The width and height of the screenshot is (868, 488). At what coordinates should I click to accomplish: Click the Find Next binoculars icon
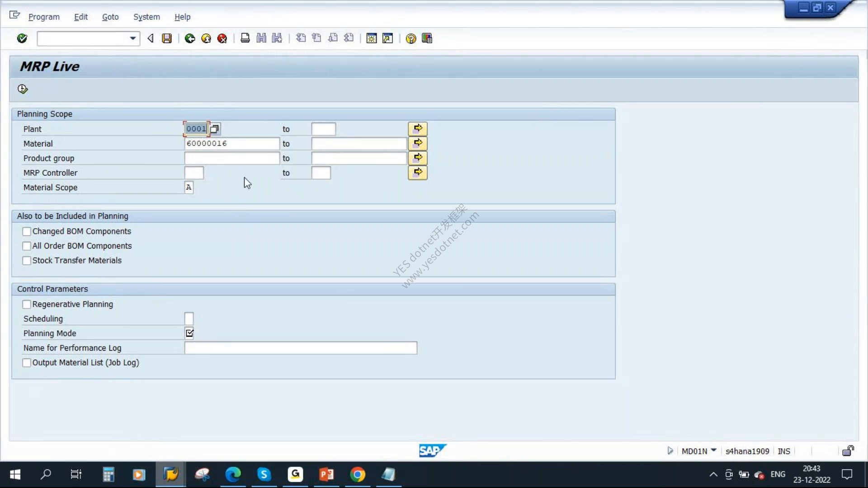277,38
